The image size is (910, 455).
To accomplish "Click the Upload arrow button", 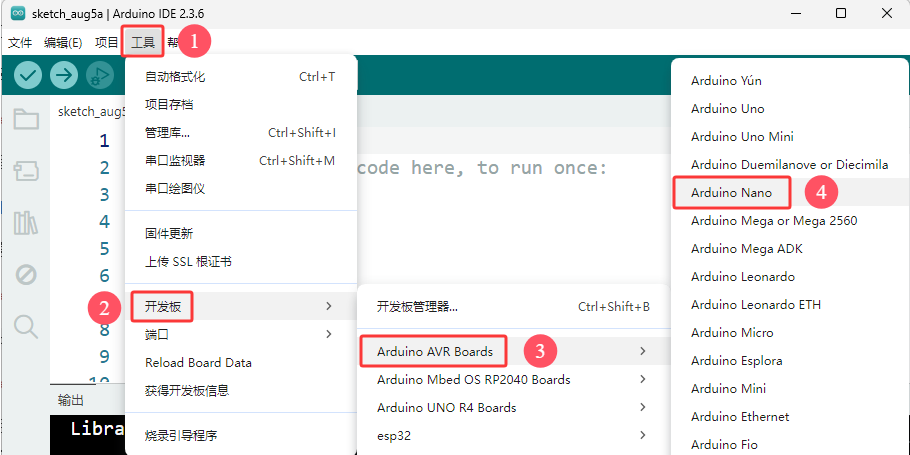I will 64,75.
